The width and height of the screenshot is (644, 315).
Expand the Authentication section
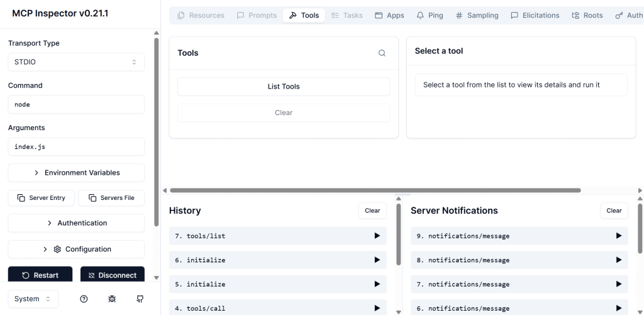[76, 223]
